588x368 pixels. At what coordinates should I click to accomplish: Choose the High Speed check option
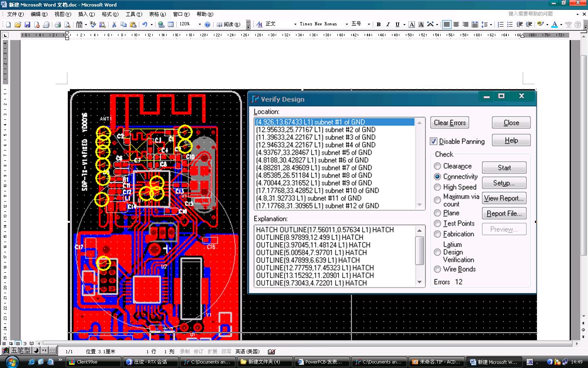(x=437, y=187)
